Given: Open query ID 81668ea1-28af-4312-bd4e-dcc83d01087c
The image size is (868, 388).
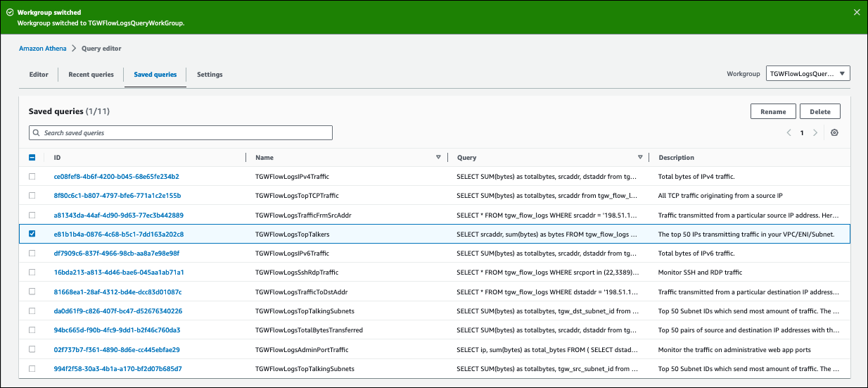Looking at the screenshot, I should [x=117, y=292].
